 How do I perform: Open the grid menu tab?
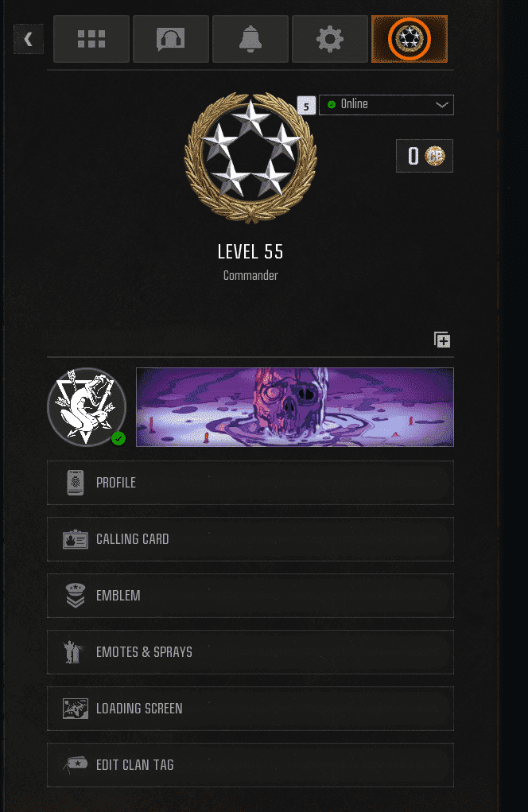pyautogui.click(x=91, y=39)
